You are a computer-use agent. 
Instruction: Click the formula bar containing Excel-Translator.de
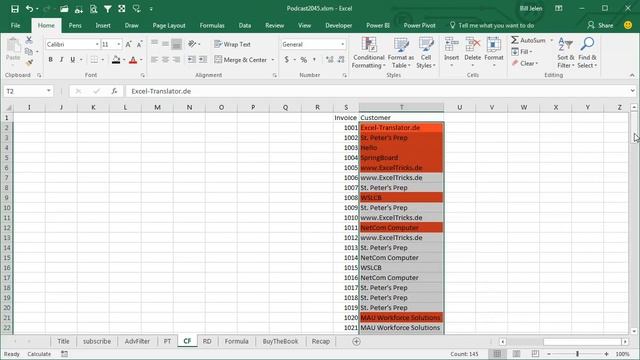click(x=377, y=91)
